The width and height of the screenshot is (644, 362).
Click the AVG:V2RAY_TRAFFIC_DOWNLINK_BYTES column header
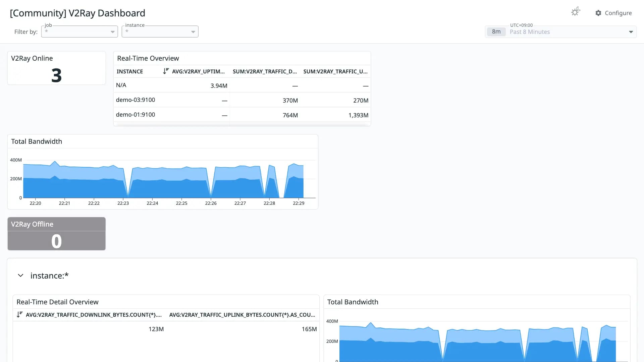click(x=94, y=315)
